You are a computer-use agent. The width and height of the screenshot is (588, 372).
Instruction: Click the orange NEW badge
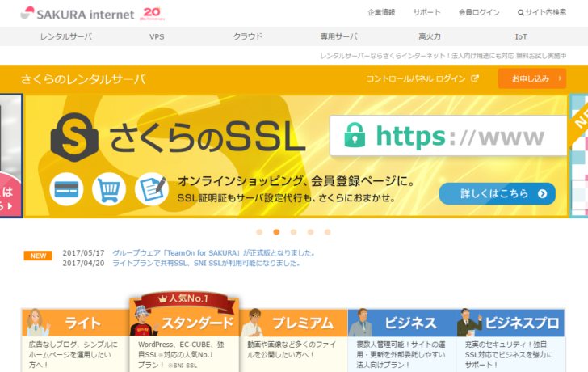38,256
